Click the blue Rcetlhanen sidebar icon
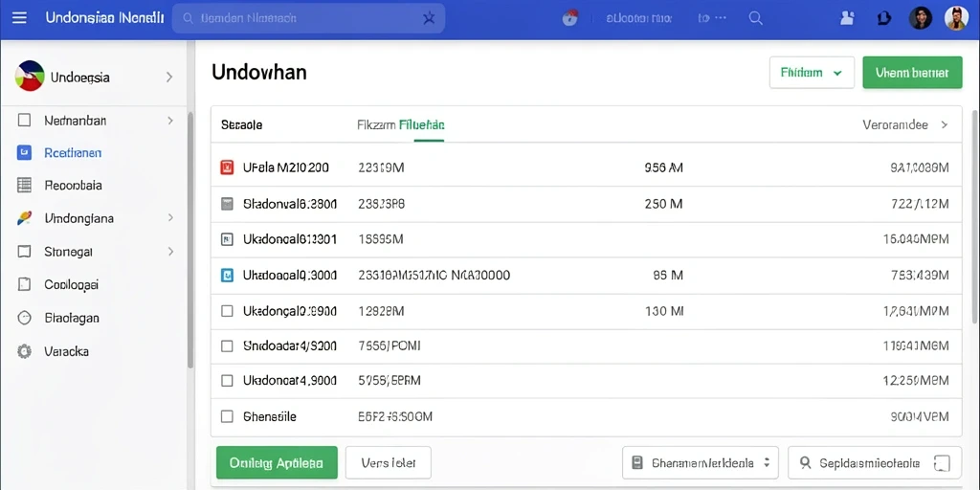 pyautogui.click(x=24, y=152)
